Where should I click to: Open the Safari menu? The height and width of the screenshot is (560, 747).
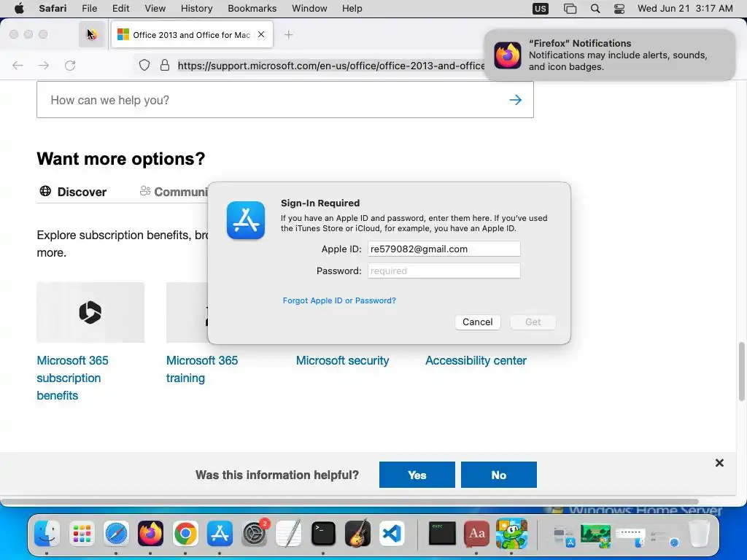[53, 8]
